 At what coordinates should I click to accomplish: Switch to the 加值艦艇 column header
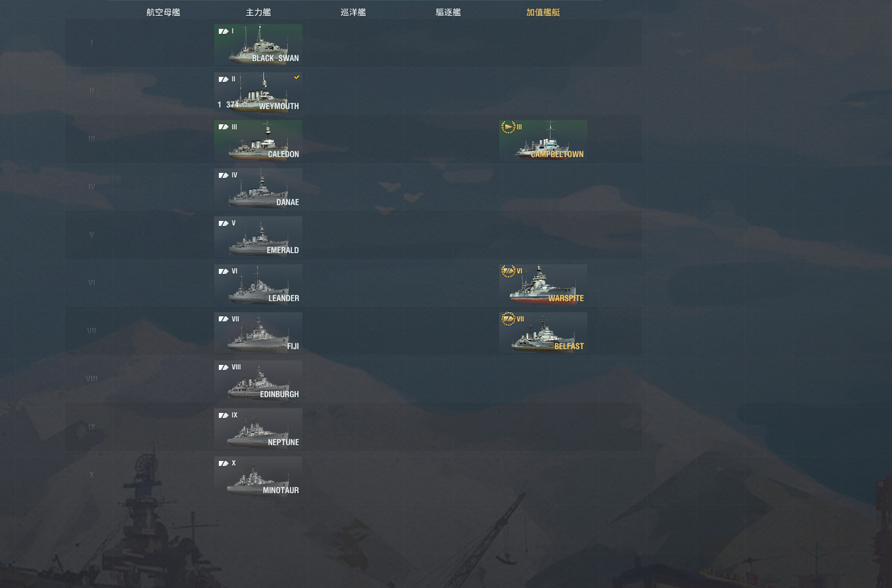[x=543, y=12]
